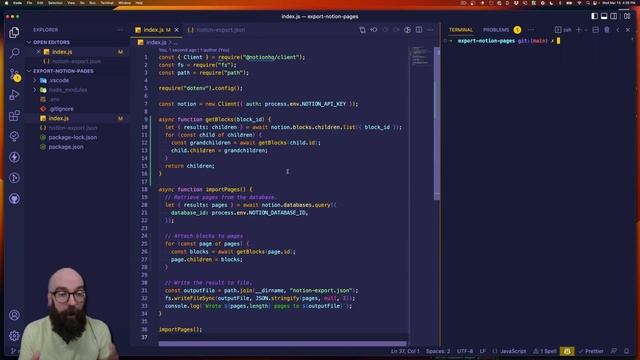
Task: Open the Source Control view
Action: [x=14, y=74]
